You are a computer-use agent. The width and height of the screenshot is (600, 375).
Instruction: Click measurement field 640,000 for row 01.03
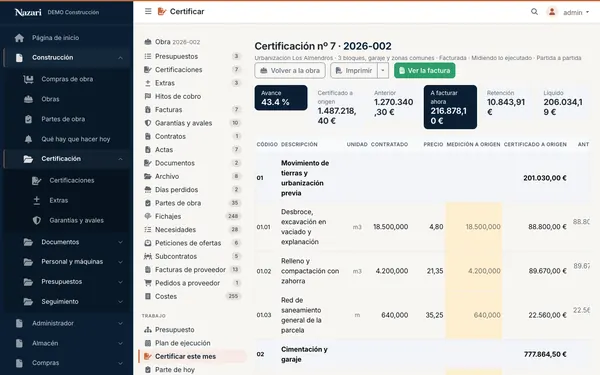[x=474, y=315]
